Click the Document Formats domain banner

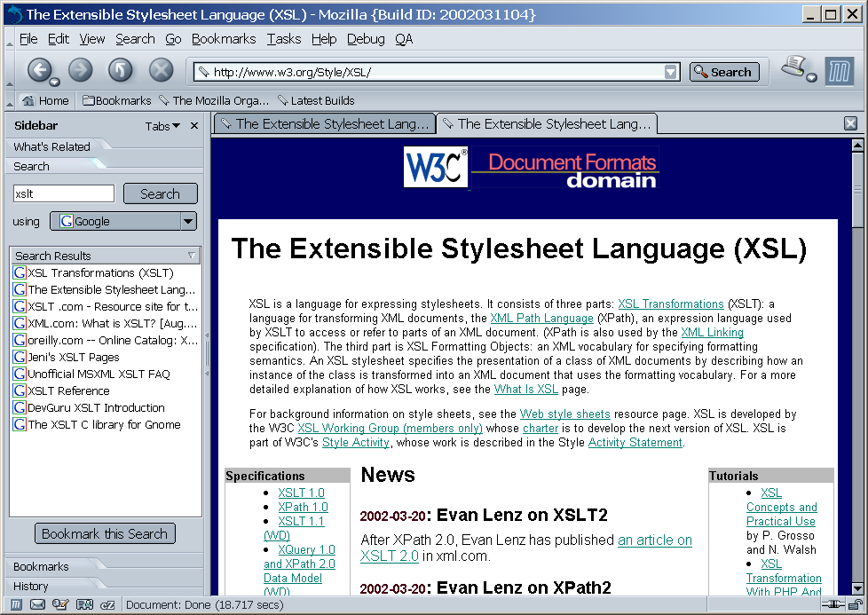pyautogui.click(x=564, y=169)
